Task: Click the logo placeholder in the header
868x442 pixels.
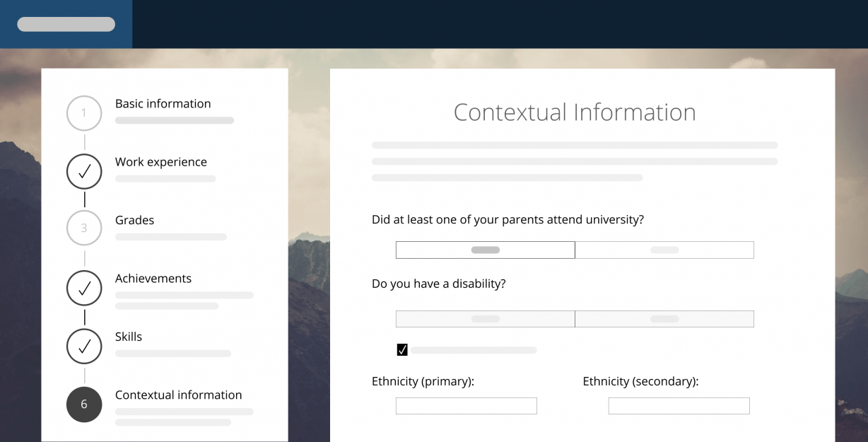Action: 66,24
